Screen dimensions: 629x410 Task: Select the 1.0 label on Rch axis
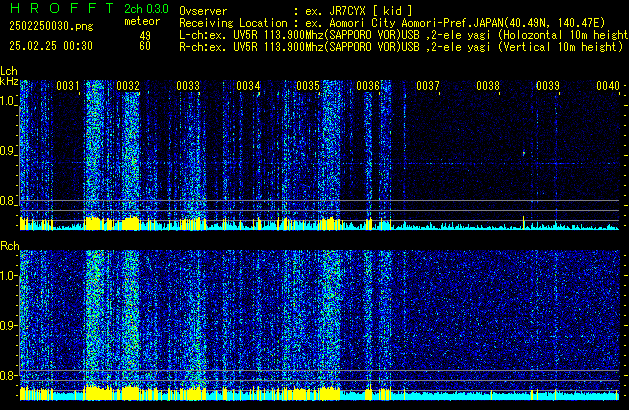click(8, 276)
